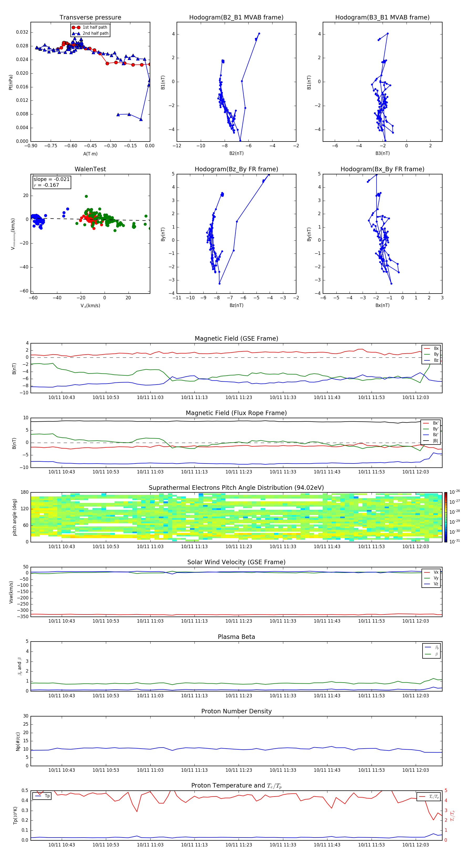This screenshot has height=868, width=473.
Task: Click the Bz legend entry in GSE magnetic field plot
Action: pyautogui.click(x=431, y=360)
